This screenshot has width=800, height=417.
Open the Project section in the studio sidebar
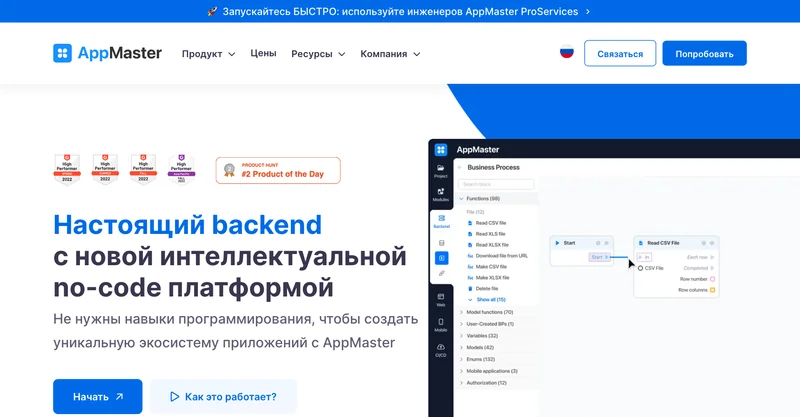pos(441,171)
